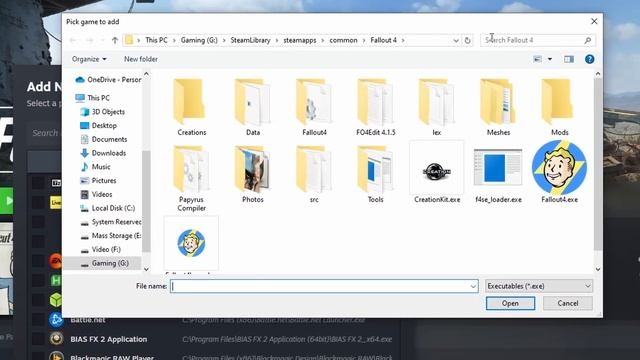Refresh the folder listing
Screen dimensions: 640x360
click(x=467, y=40)
